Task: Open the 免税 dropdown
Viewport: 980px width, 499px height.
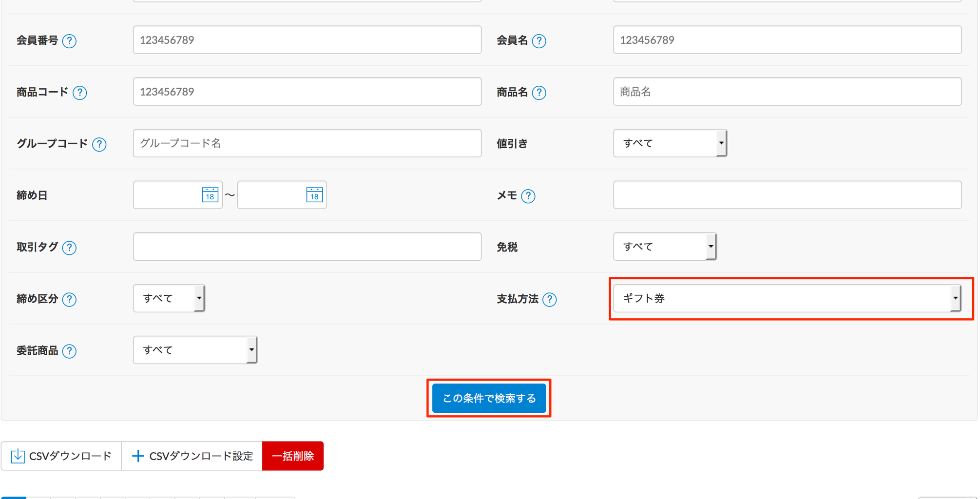Action: pos(665,247)
